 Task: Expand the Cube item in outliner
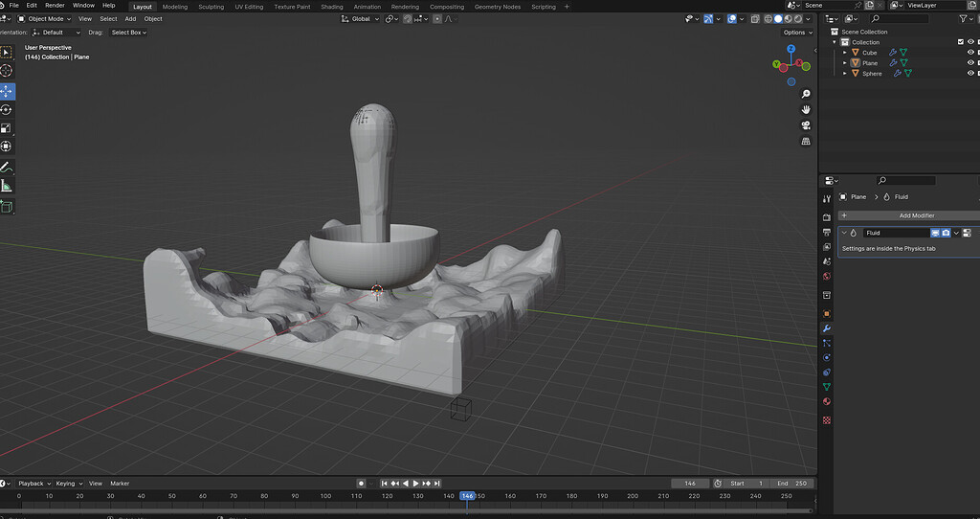tap(845, 53)
